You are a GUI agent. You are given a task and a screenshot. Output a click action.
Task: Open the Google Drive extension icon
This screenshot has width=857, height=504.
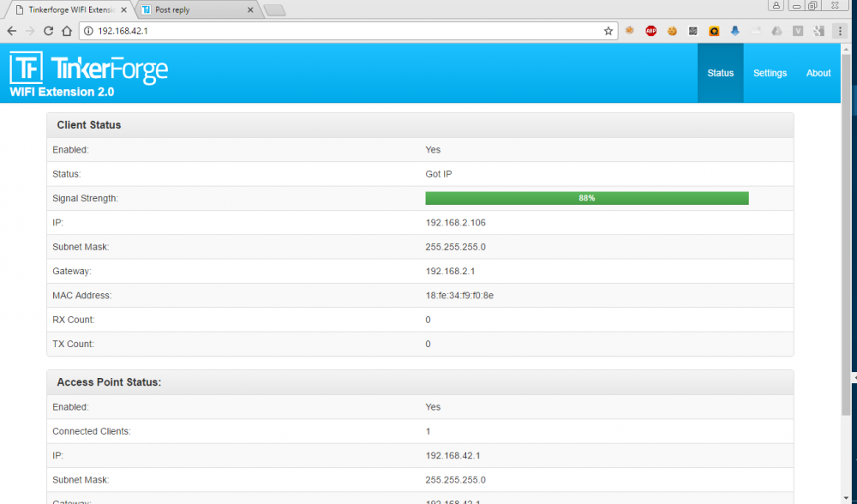pyautogui.click(x=776, y=31)
